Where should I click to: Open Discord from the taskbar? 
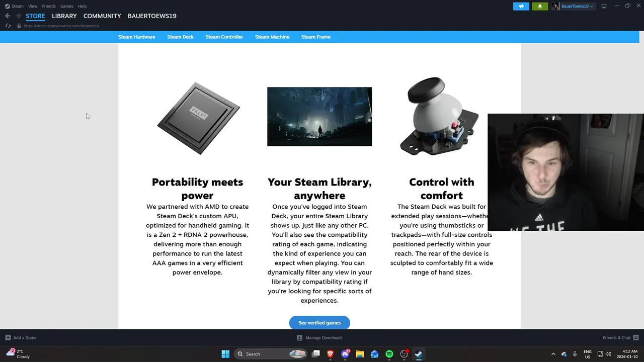(345, 354)
